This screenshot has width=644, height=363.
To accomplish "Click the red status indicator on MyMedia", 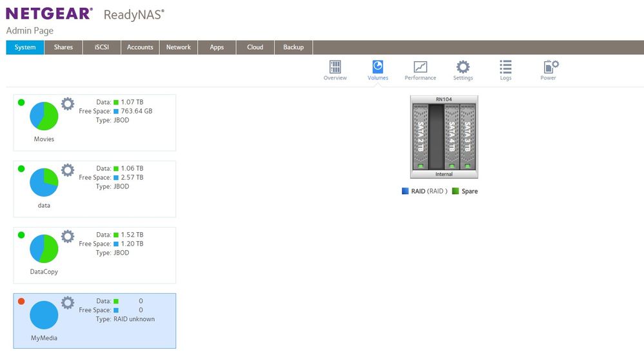I will pos(21,302).
